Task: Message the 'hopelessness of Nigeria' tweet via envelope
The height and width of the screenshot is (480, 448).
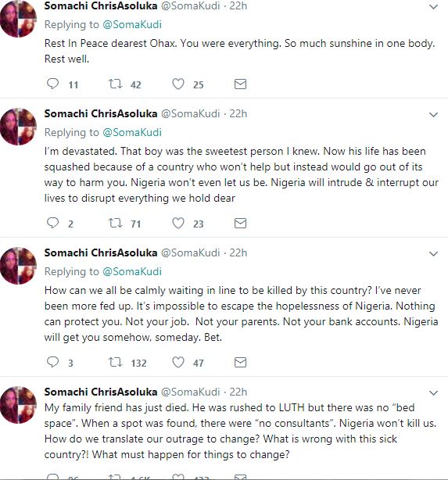Action: click(x=240, y=363)
